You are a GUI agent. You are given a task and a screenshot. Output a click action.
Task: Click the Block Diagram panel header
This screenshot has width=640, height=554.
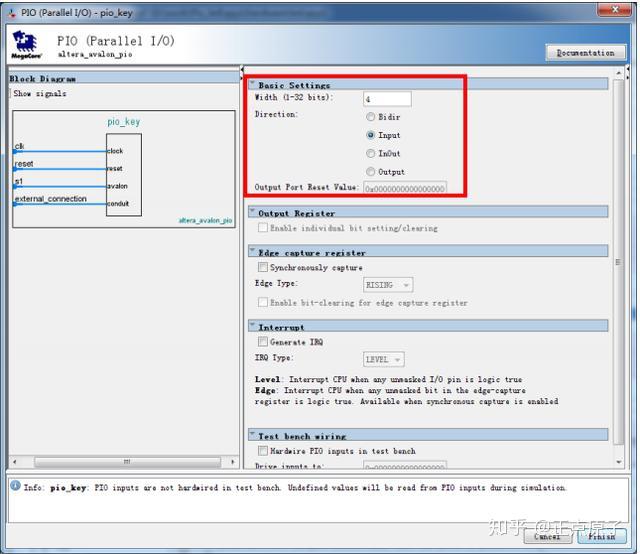(x=124, y=78)
